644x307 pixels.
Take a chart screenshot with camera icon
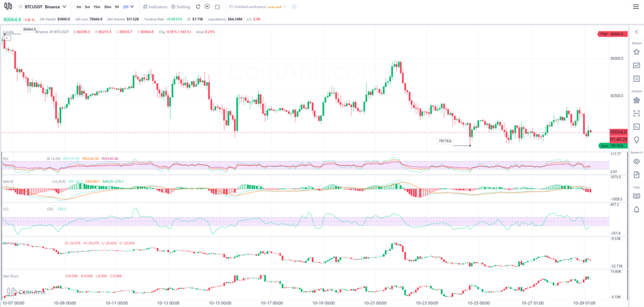[294, 7]
